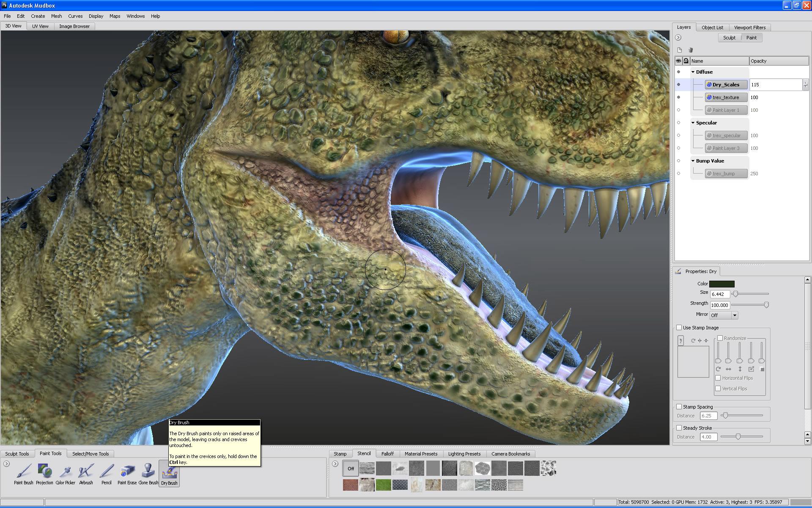Image resolution: width=812 pixels, height=508 pixels.
Task: Create a new paint layer
Action: tap(680, 50)
